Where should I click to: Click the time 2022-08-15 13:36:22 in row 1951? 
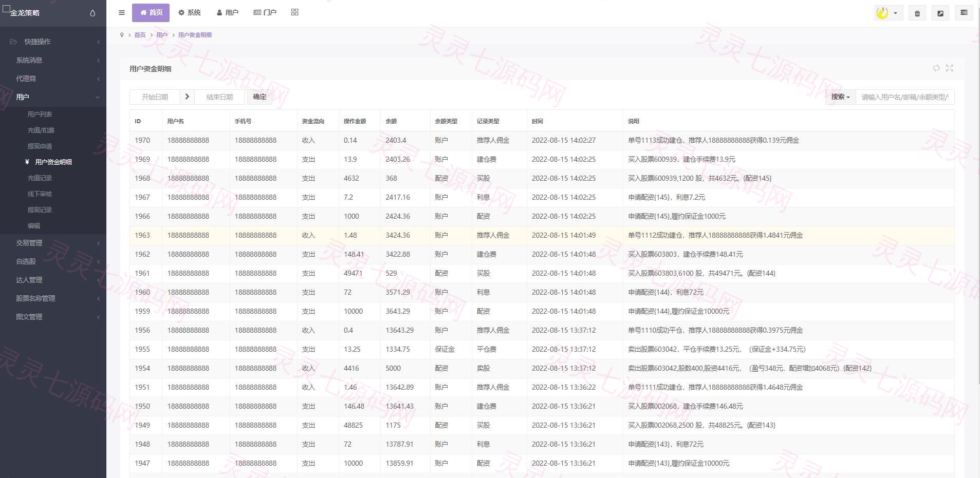click(564, 387)
